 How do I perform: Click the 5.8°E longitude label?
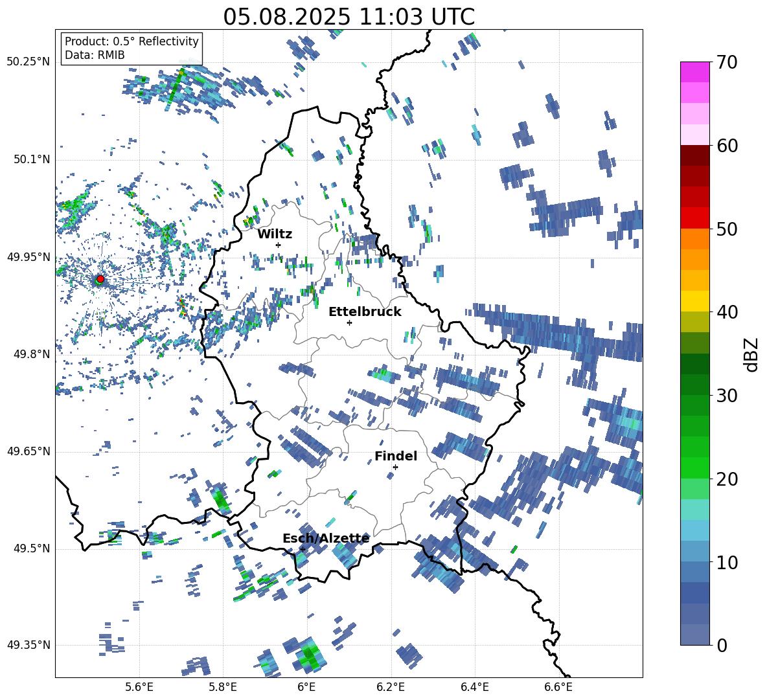tap(223, 687)
